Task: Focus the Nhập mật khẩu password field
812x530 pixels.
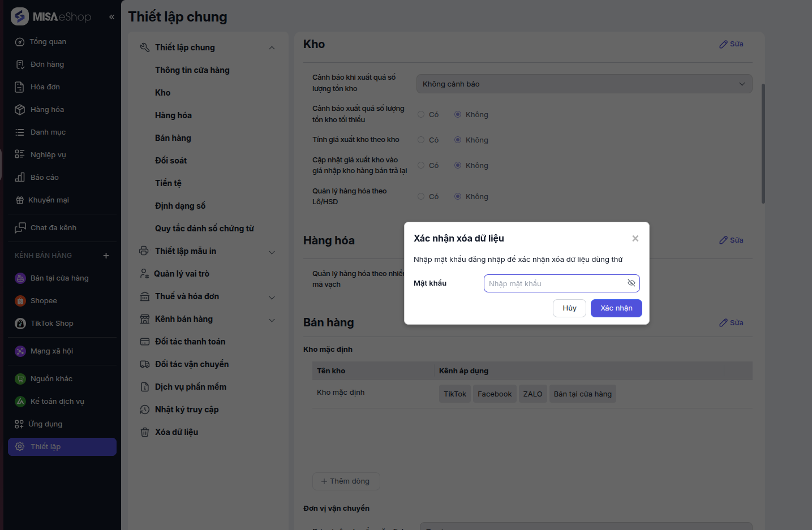Action: [x=555, y=283]
